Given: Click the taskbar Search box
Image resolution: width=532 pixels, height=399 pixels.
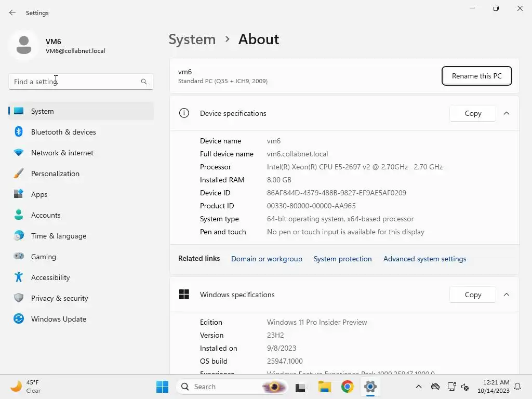Looking at the screenshot, I should [x=232, y=387].
